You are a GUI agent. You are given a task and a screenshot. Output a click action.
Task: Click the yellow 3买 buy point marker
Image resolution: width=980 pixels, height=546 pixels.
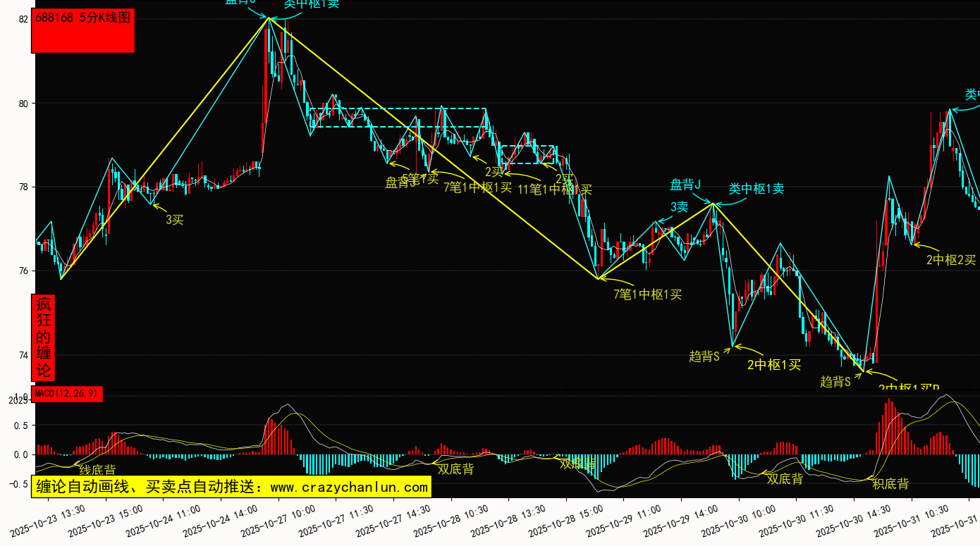174,220
